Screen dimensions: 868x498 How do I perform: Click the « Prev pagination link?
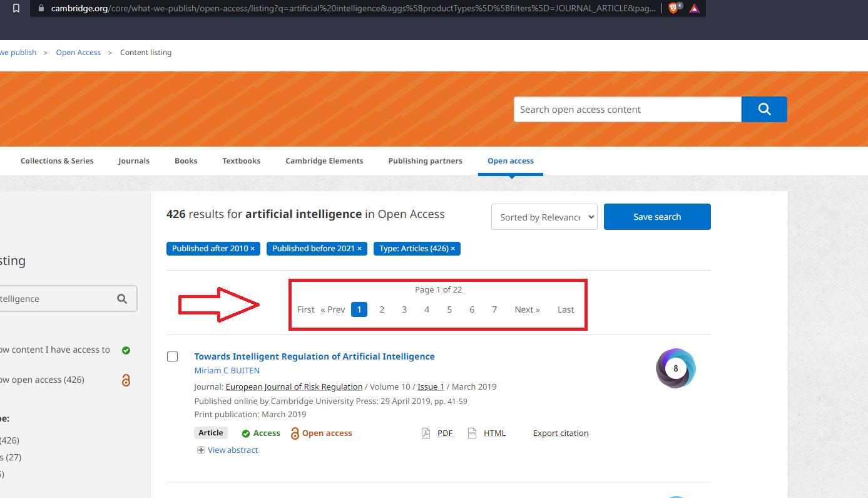pos(333,309)
